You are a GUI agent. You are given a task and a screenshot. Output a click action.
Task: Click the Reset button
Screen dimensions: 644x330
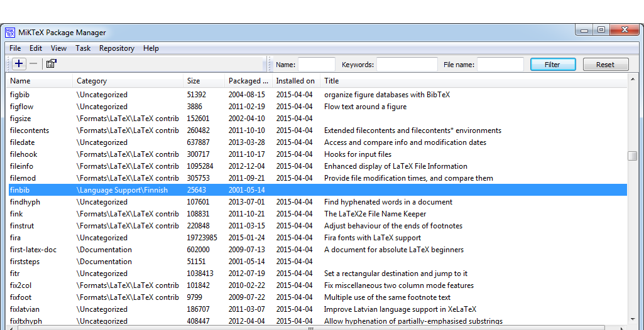(606, 65)
